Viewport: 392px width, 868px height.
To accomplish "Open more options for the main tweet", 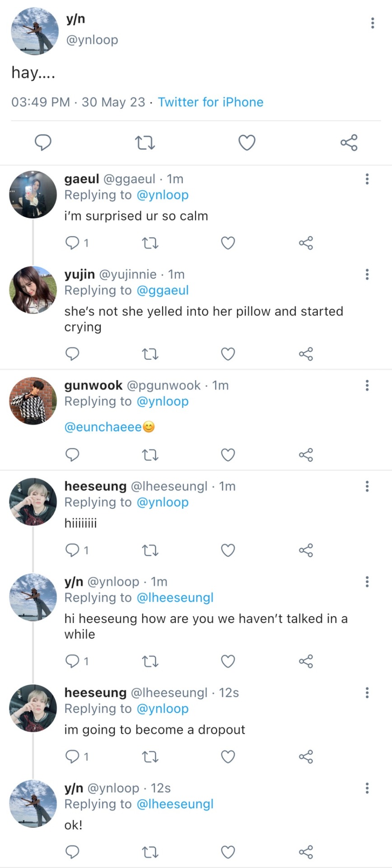I will click(372, 23).
